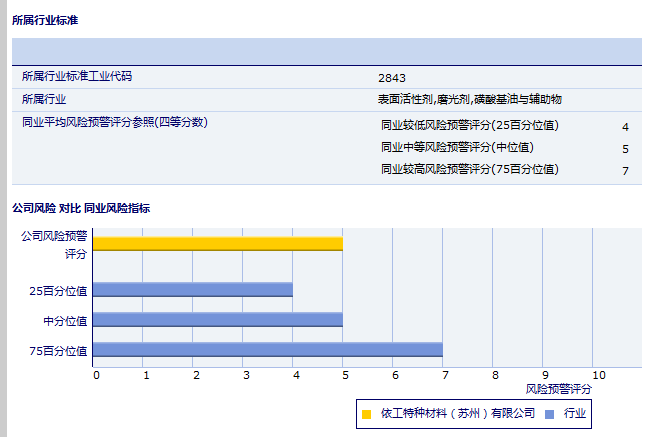Select the 所属行业标准 section heading
Image resolution: width=661 pixels, height=437 pixels.
click(45, 20)
